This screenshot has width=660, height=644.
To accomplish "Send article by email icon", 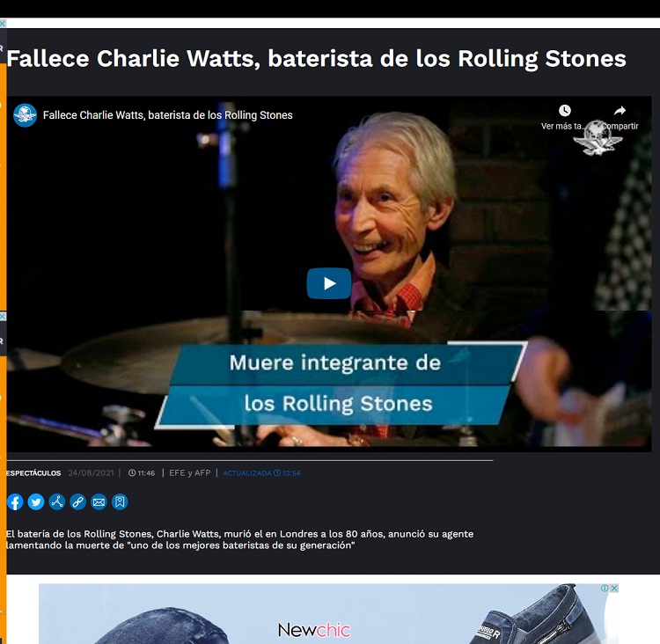I will coord(99,501).
